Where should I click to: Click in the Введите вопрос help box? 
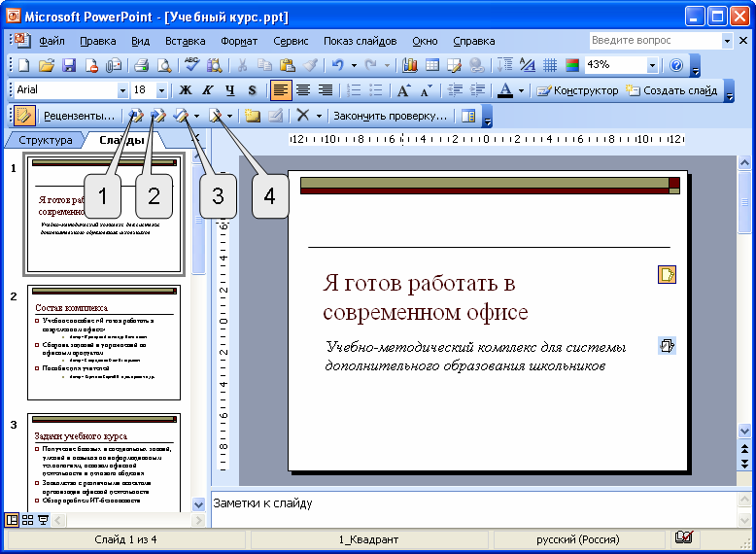655,41
